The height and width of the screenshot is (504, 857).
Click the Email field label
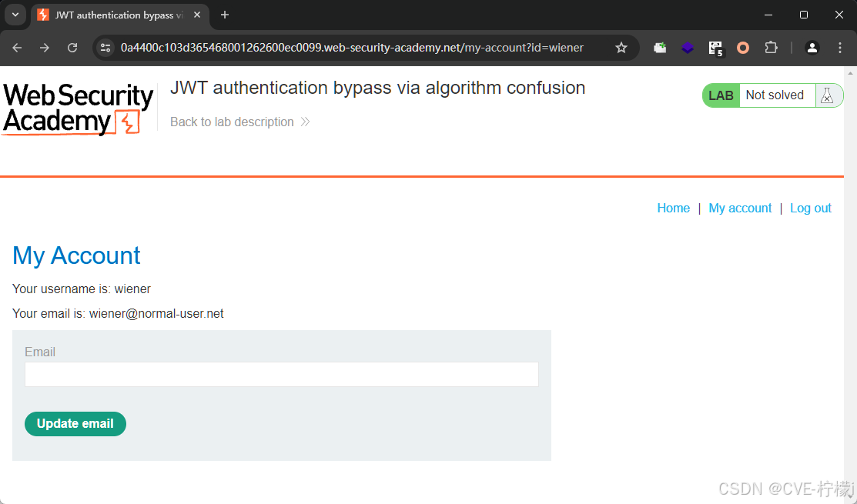(x=40, y=352)
